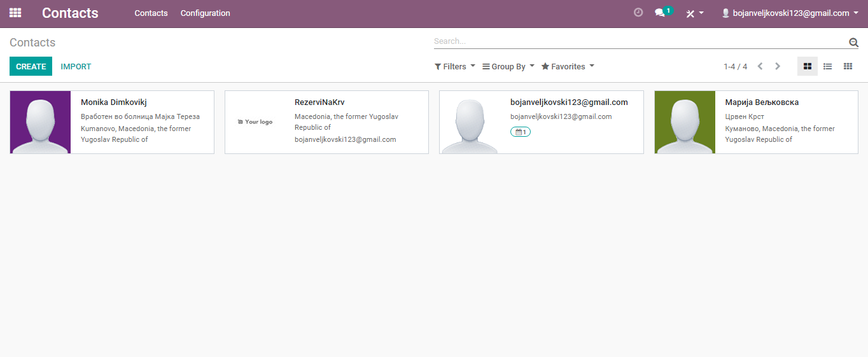Viewport: 868px width, 357px height.
Task: Open the conversations chat bubble icon
Action: (x=660, y=13)
